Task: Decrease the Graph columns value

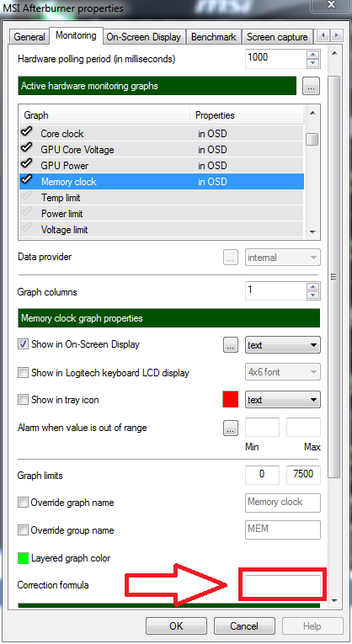Action: tap(313, 295)
